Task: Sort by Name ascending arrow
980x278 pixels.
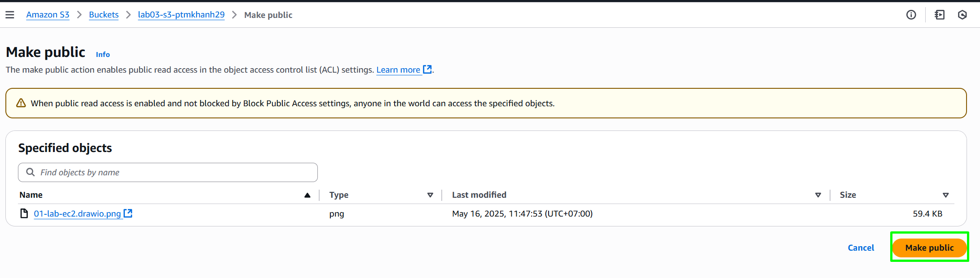Action: click(308, 195)
